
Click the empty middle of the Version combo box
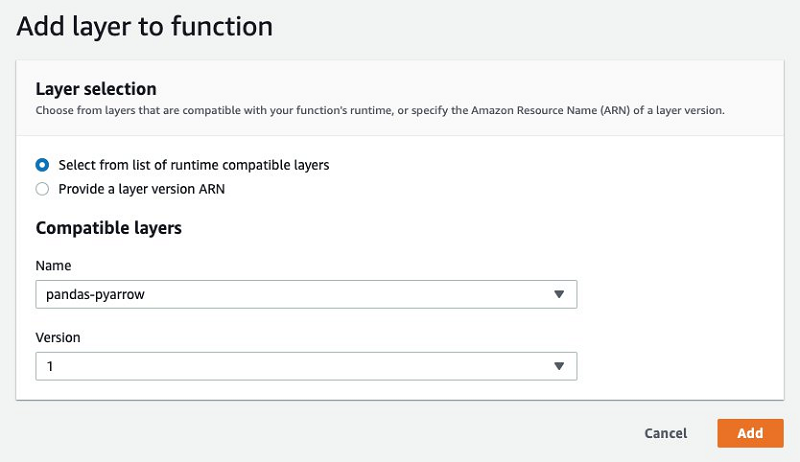(x=300, y=367)
